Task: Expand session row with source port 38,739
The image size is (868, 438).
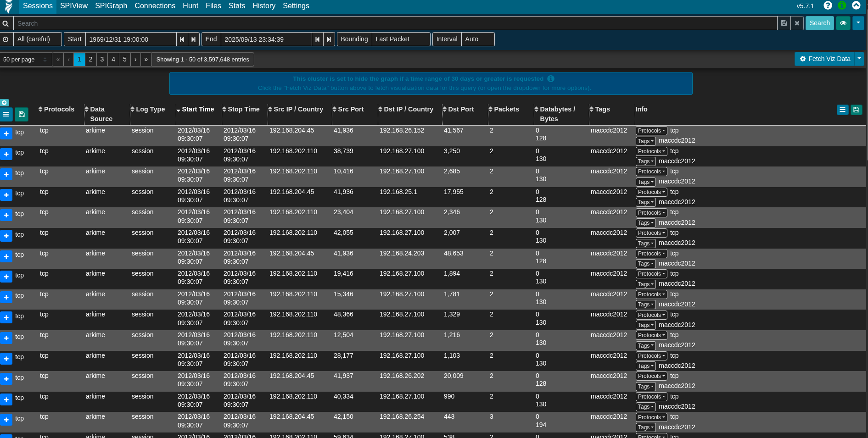Action: click(x=6, y=154)
